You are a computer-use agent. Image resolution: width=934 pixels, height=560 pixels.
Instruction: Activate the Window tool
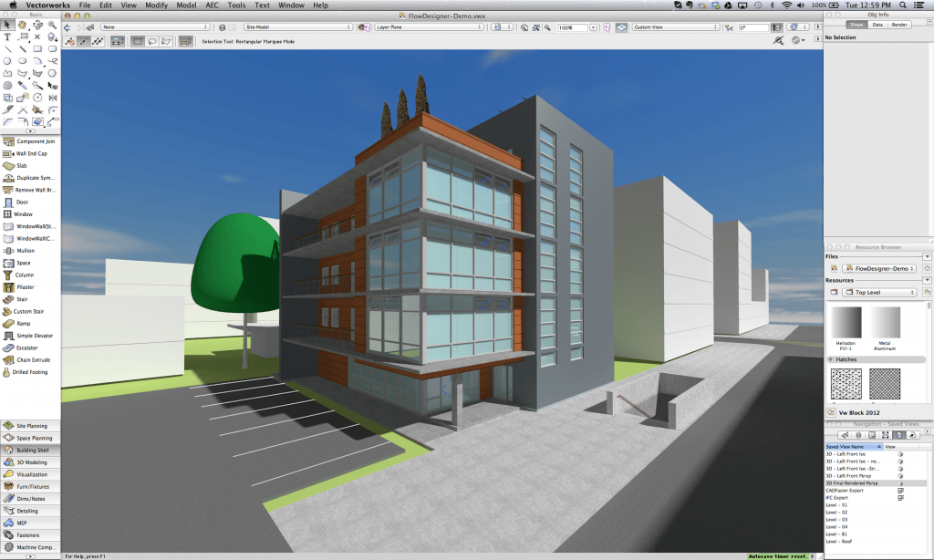point(23,213)
